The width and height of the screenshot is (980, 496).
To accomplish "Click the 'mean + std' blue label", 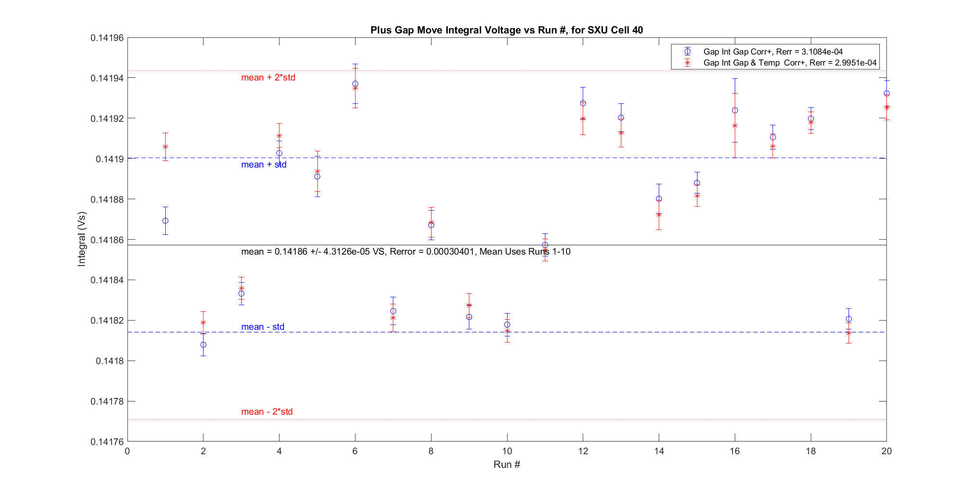I will click(x=264, y=164).
